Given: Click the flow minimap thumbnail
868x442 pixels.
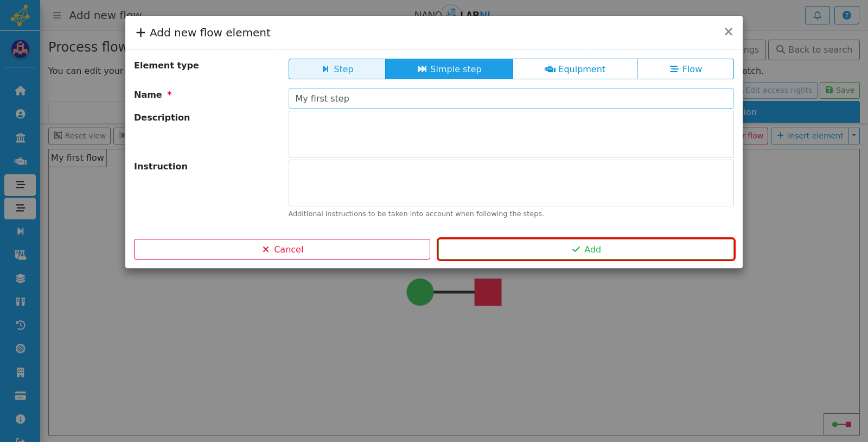Looking at the screenshot, I should tap(841, 424).
